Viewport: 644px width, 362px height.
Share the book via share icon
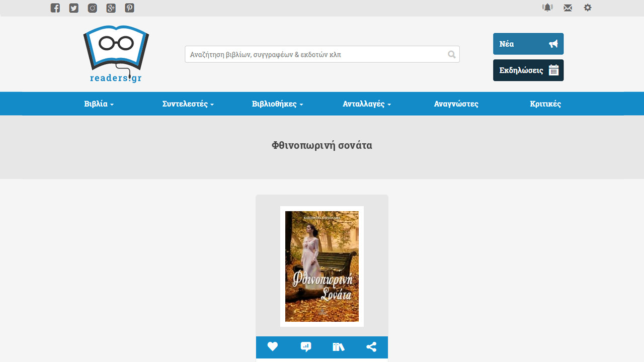tap(371, 347)
